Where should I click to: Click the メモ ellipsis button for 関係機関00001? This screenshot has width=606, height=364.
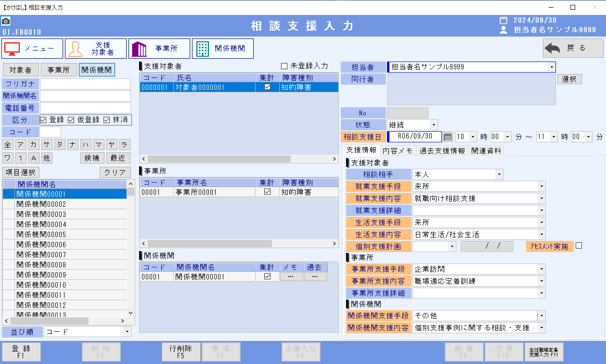pyautogui.click(x=291, y=277)
